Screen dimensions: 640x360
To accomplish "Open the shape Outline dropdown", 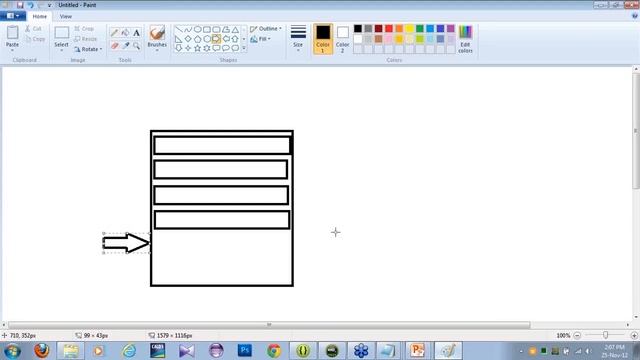I will coord(266,29).
